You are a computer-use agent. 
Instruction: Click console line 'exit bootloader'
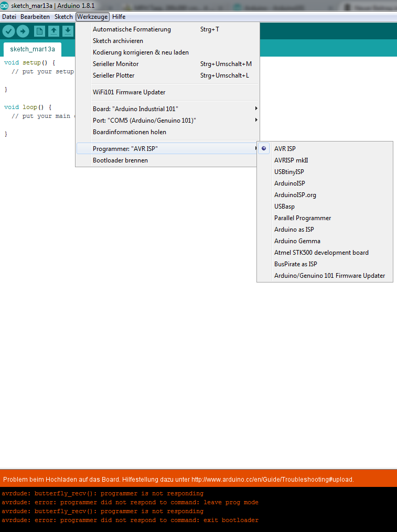[x=130, y=520]
